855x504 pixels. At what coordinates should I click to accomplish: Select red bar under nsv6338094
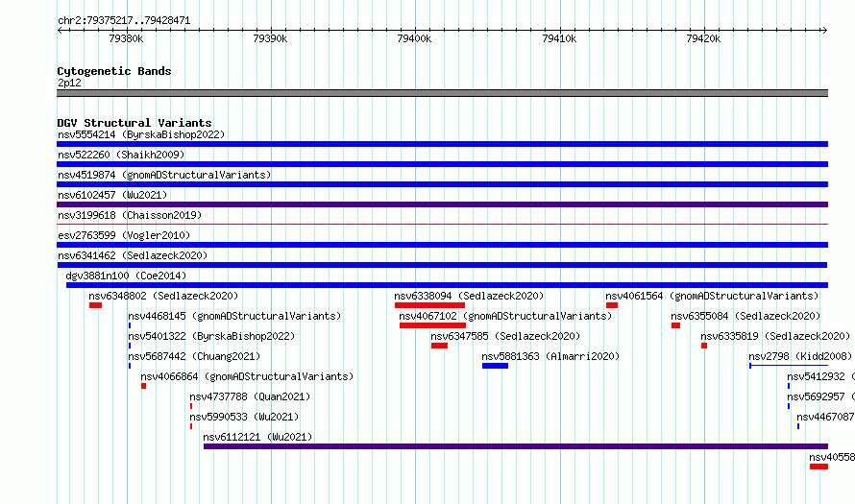(x=429, y=305)
